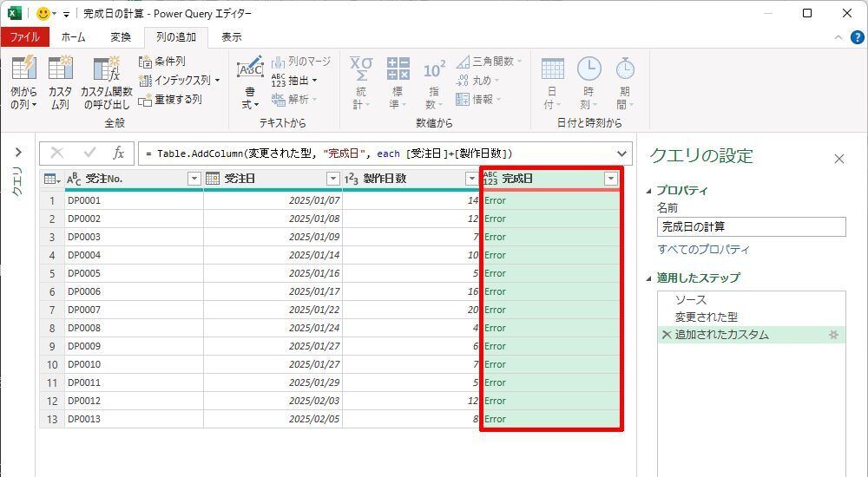Select the 変更された型 applied step
Image resolution: width=868 pixels, height=477 pixels.
click(706, 317)
